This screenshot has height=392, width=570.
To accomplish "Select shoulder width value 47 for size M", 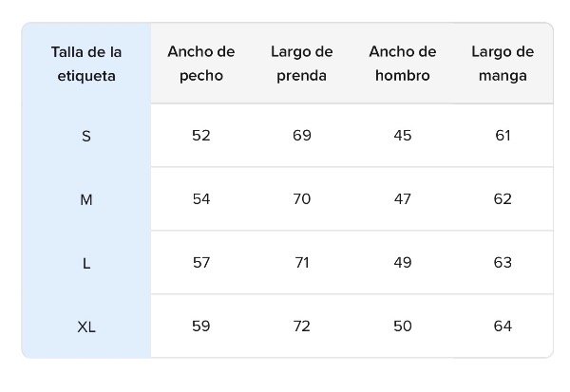I will point(402,199).
